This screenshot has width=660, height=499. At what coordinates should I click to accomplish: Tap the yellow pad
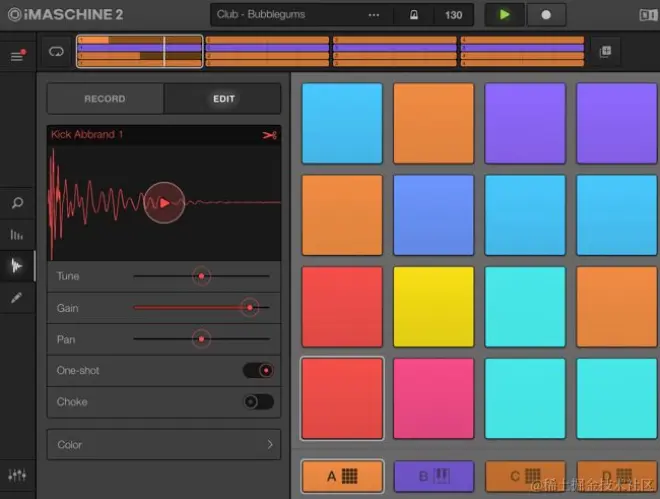tap(434, 307)
